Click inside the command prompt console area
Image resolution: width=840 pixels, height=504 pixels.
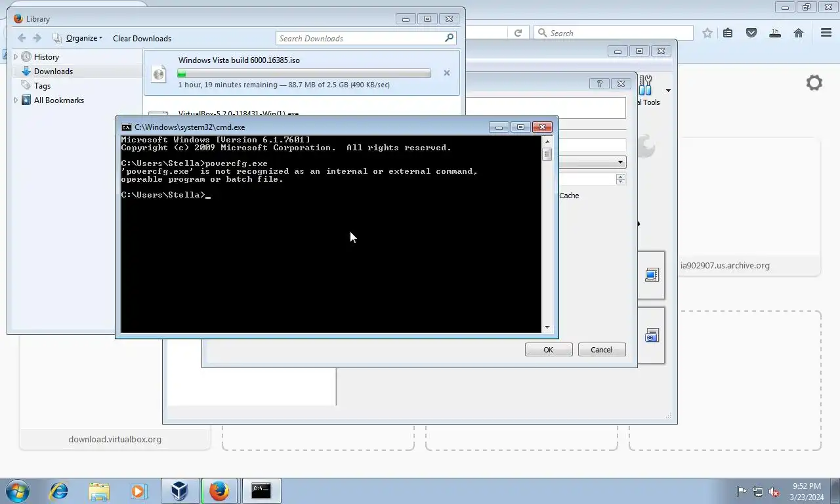click(x=331, y=234)
